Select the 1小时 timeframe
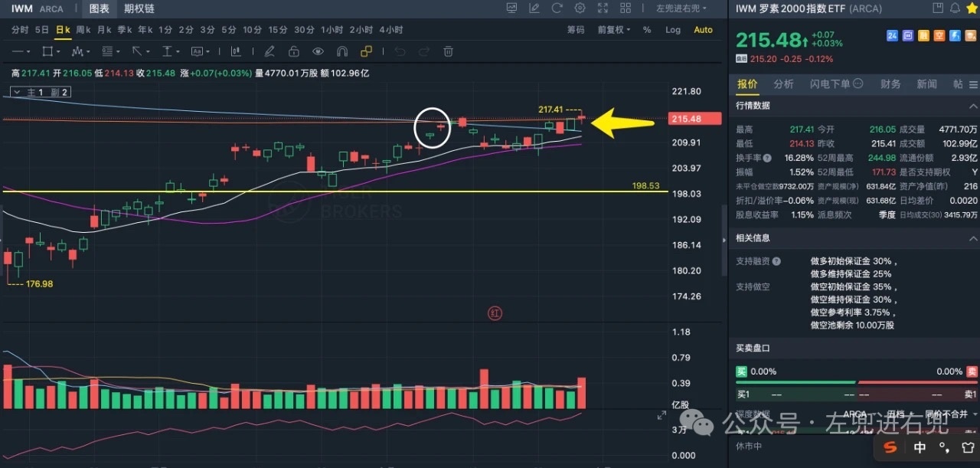Screen dimensions: 980x468 [x=332, y=30]
